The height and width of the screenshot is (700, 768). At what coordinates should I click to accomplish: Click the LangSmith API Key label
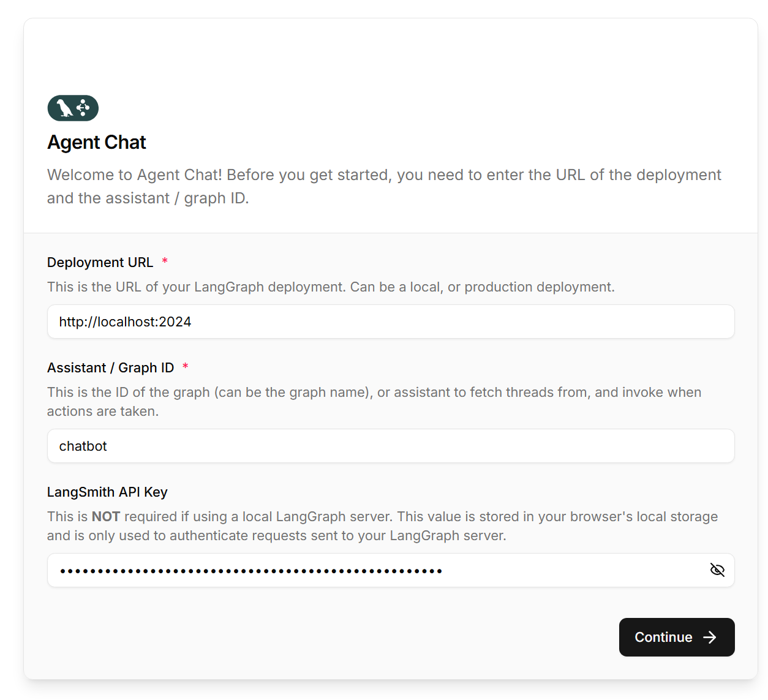[x=107, y=492]
